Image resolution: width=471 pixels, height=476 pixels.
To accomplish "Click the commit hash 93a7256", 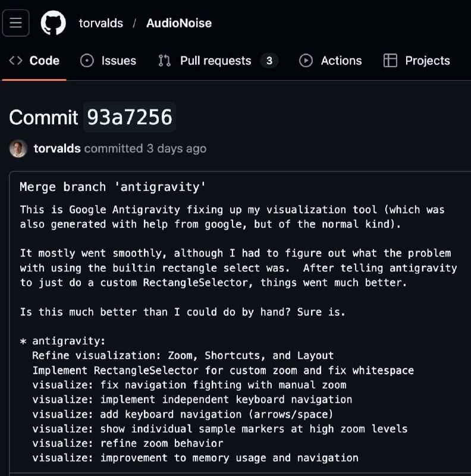I will pyautogui.click(x=129, y=117).
